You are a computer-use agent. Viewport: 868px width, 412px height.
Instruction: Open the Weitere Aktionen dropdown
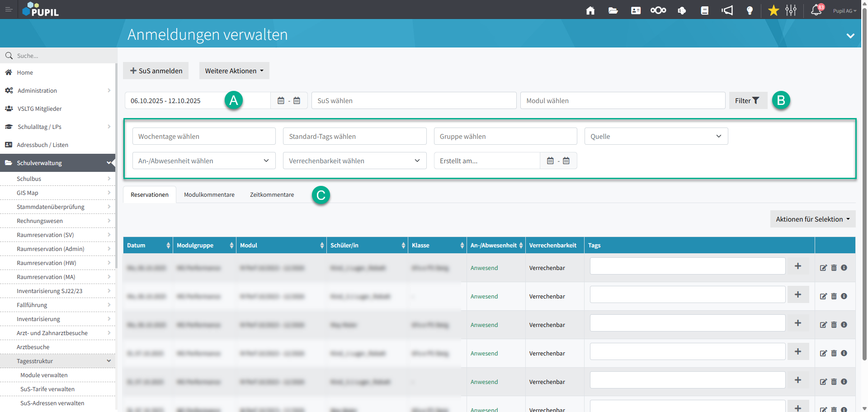234,71
